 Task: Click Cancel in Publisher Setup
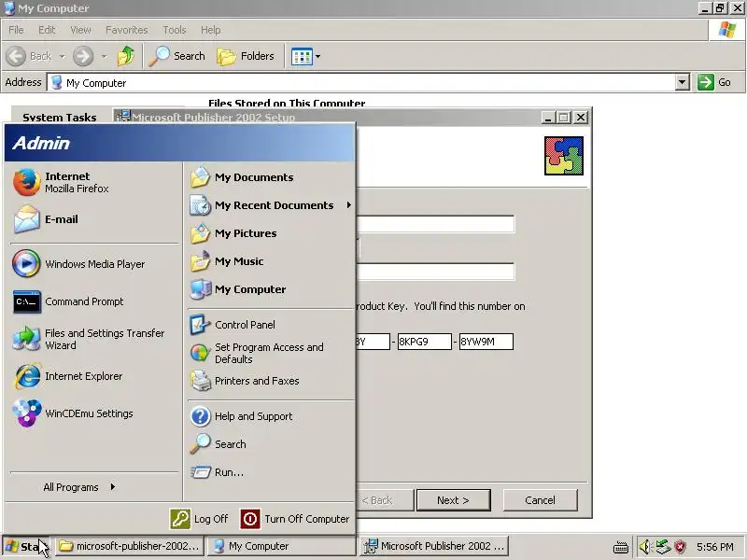[540, 500]
